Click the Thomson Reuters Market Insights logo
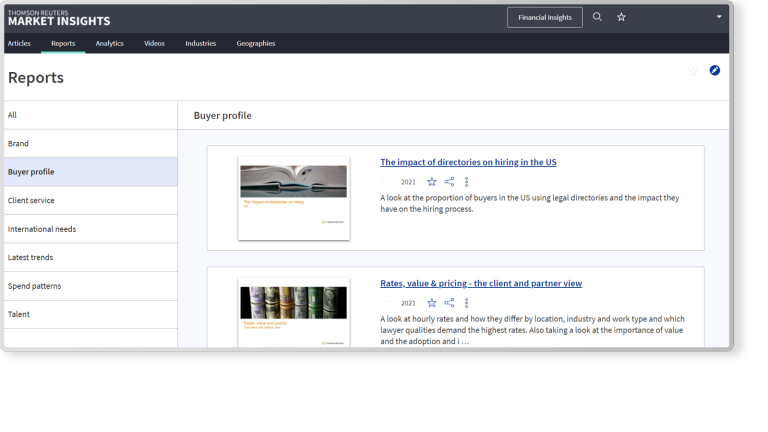The width and height of the screenshot is (768, 432). click(x=58, y=17)
